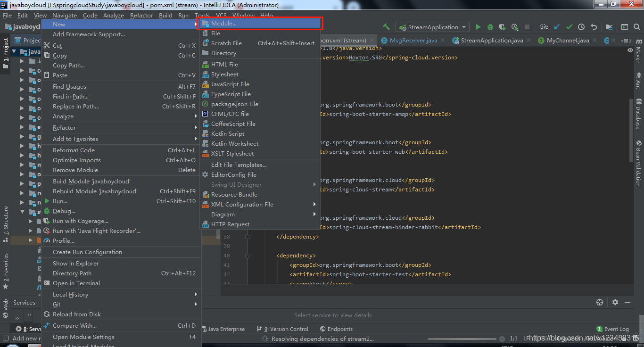644x347 pixels.
Task: Start debugging with the green bug icon
Action: click(x=490, y=27)
